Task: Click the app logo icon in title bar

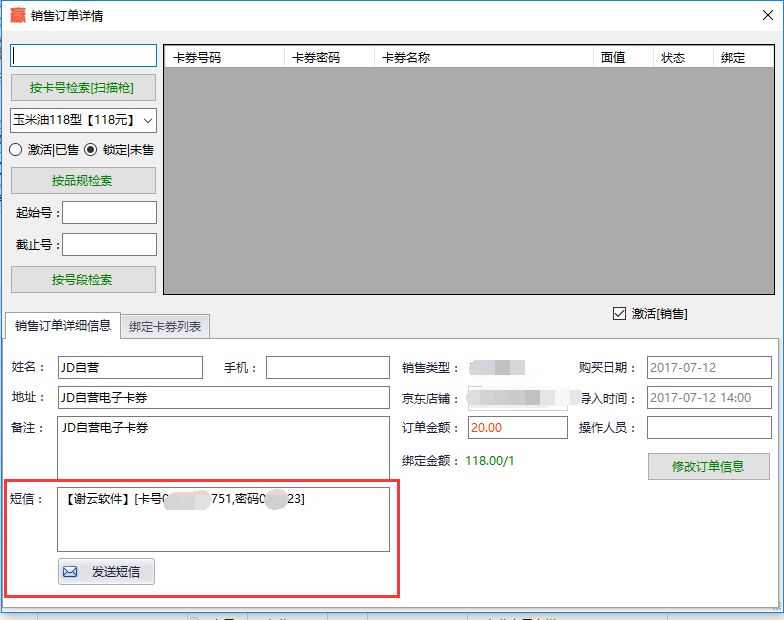Action: pos(18,15)
